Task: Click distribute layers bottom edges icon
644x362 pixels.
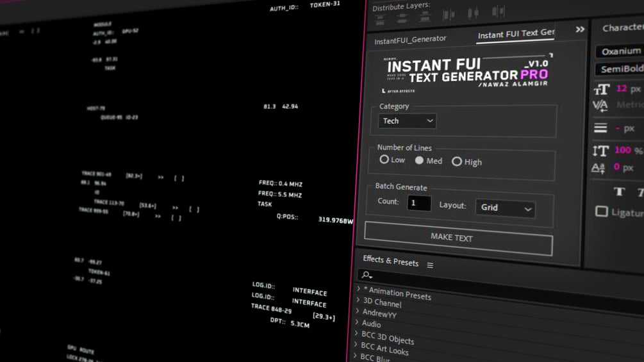Action: tap(425, 17)
